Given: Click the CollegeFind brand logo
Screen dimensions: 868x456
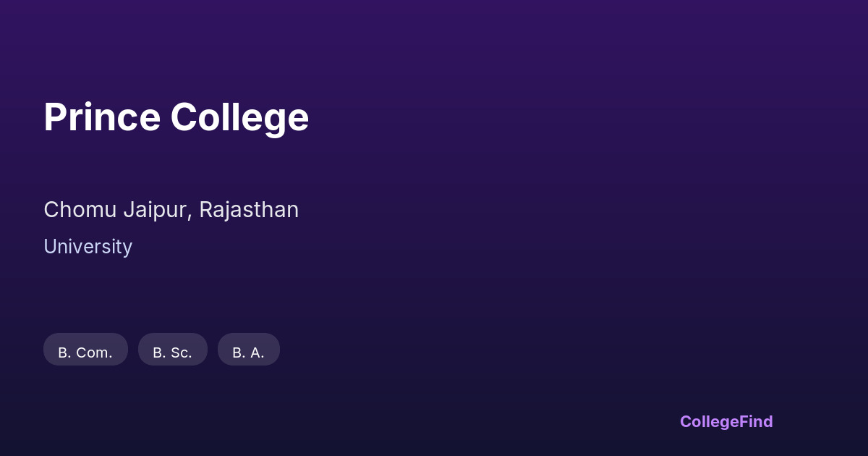Looking at the screenshot, I should pyautogui.click(x=726, y=421).
